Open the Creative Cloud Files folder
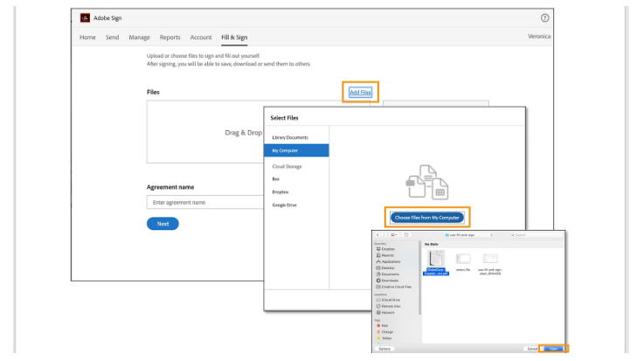The image size is (644, 361). (394, 286)
